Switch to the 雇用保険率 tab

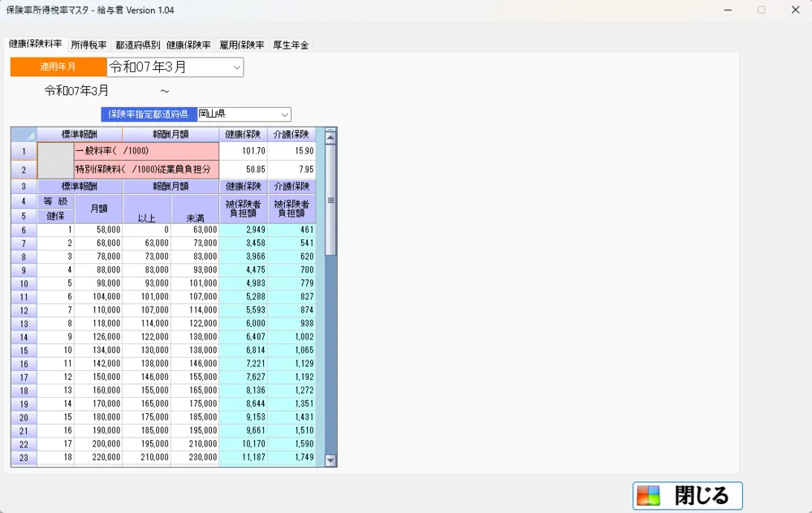(x=242, y=45)
